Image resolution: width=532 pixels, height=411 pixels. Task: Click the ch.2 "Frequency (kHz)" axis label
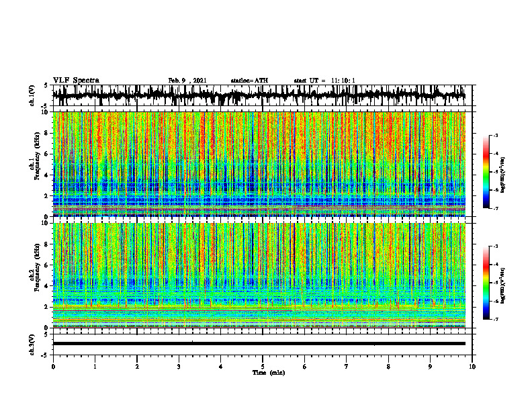pos(37,267)
